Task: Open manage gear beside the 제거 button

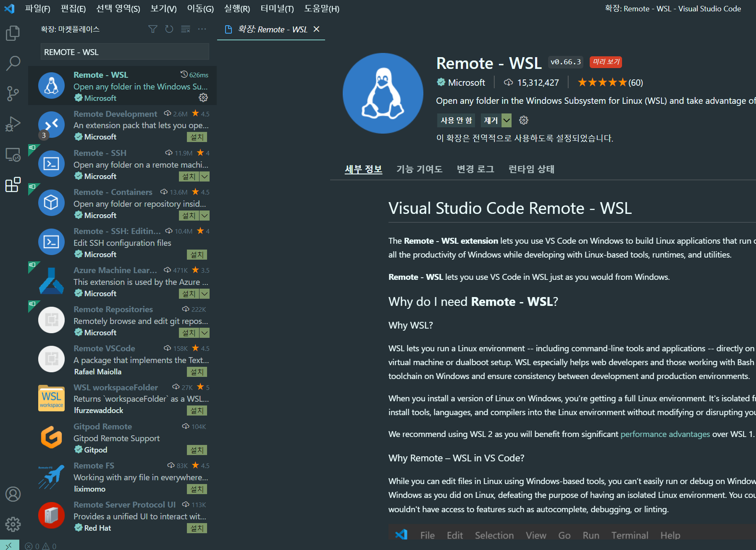Action: tap(524, 120)
